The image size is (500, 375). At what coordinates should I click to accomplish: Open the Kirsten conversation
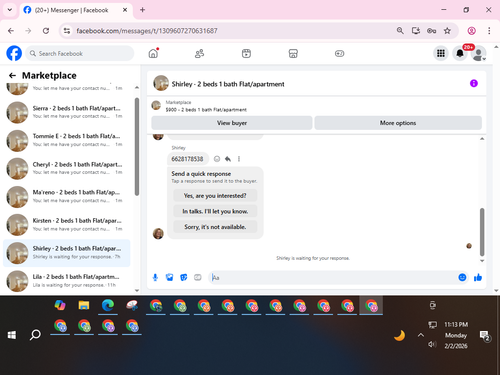[x=67, y=224]
